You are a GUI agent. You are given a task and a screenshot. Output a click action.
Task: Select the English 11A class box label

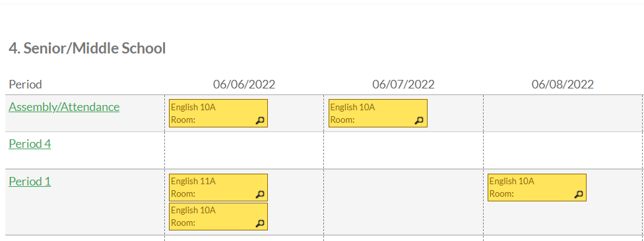(x=193, y=182)
